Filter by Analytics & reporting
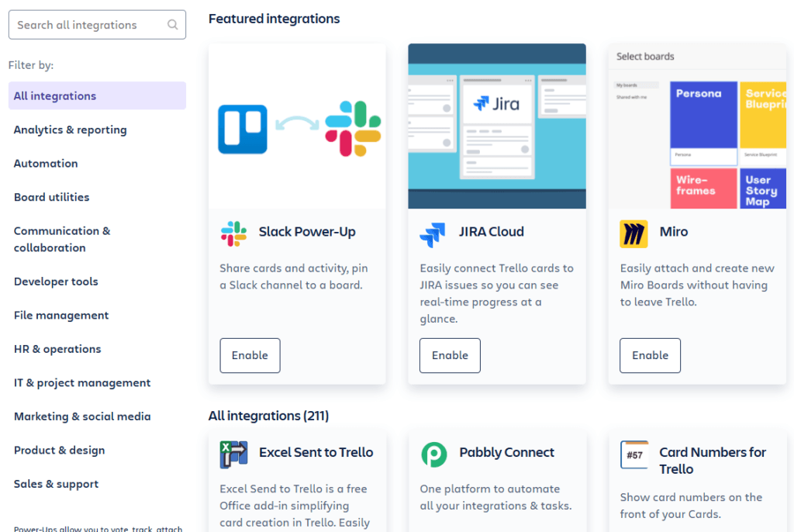 (x=71, y=130)
